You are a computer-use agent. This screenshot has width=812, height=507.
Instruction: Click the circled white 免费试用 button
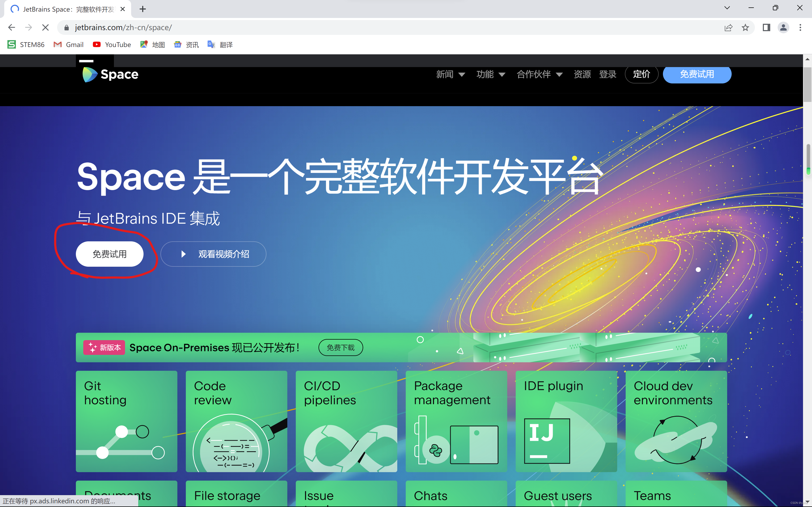pos(110,254)
